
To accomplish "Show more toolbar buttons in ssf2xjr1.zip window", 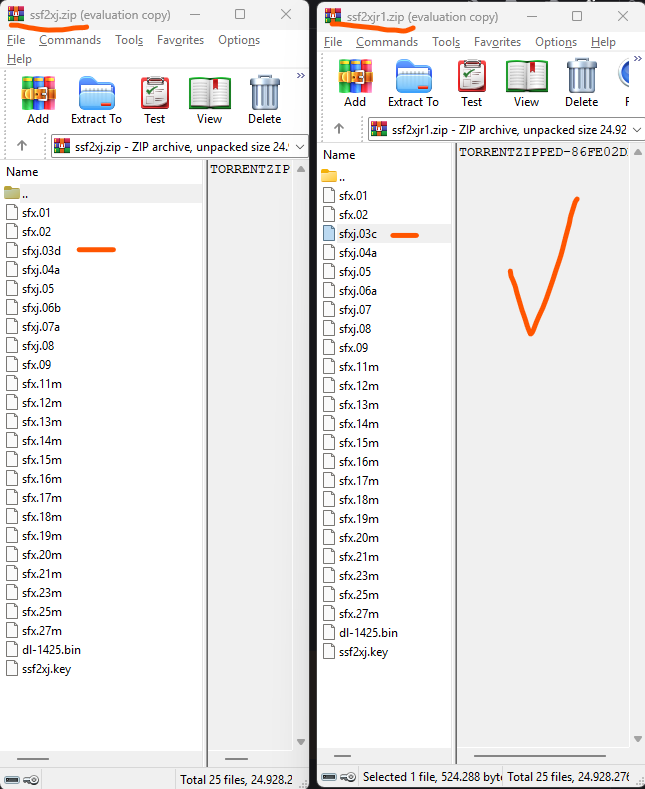I will [638, 58].
